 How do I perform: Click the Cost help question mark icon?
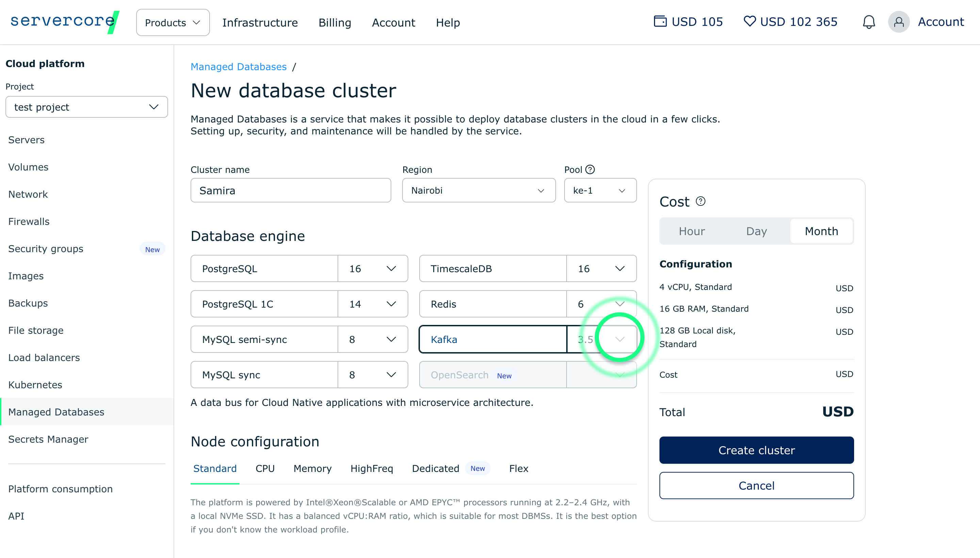pos(700,201)
